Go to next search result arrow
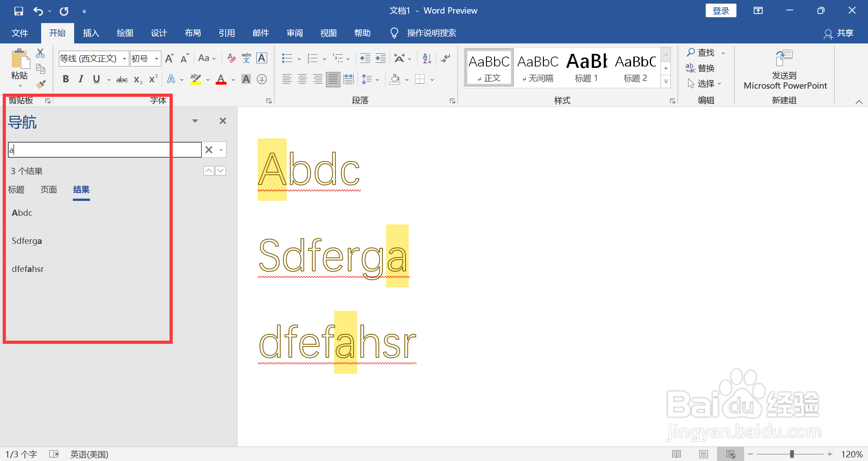868x461 pixels. (x=221, y=171)
